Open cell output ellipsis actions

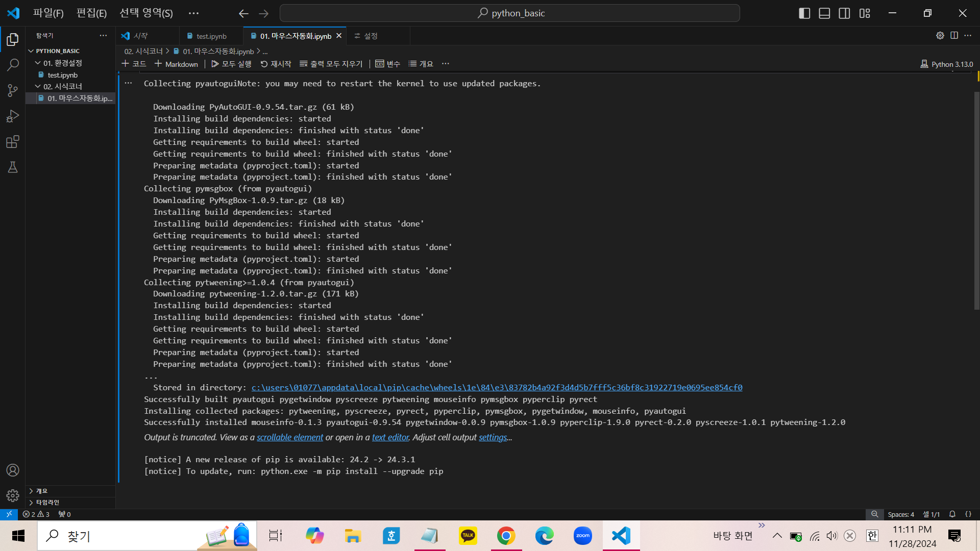[128, 83]
